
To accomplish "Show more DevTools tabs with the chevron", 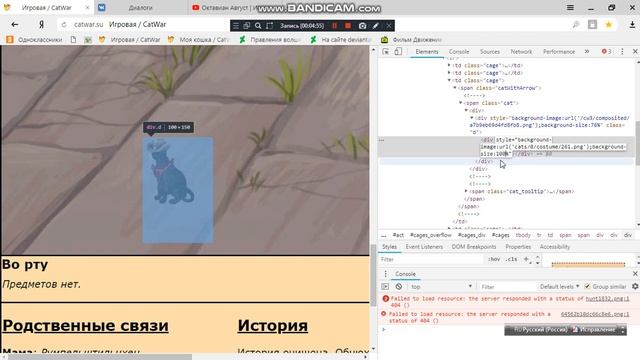I will [x=587, y=51].
